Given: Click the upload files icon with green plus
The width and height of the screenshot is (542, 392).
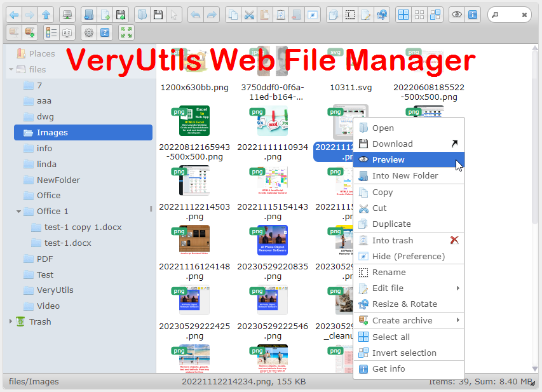Looking at the screenshot, I should point(121,15).
